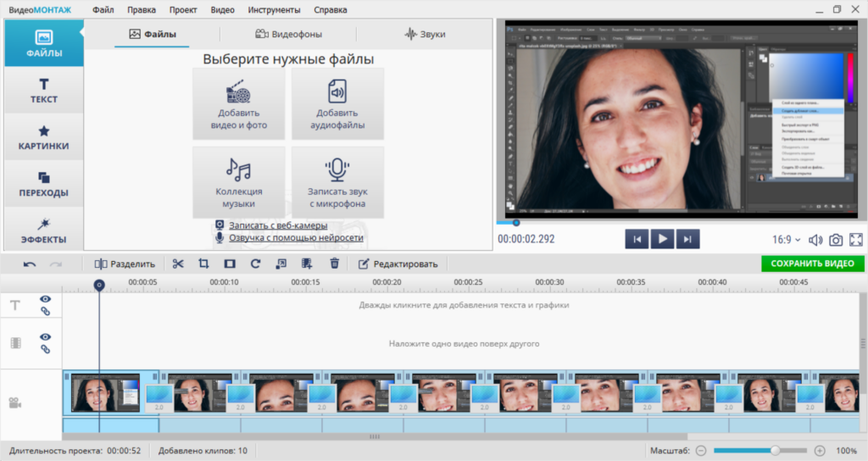The height and width of the screenshot is (461, 868).
Task: Switch to the Звуки tab
Action: coord(425,34)
